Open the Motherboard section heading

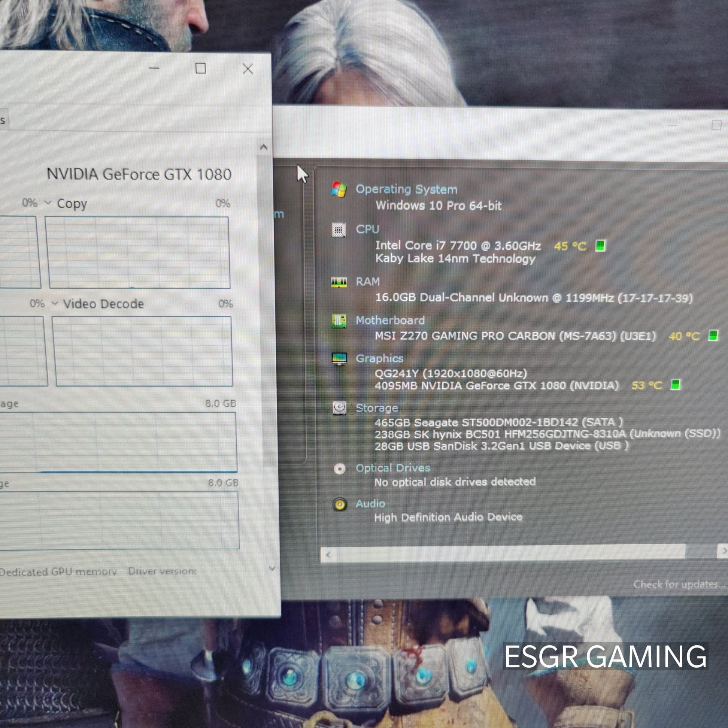(390, 320)
